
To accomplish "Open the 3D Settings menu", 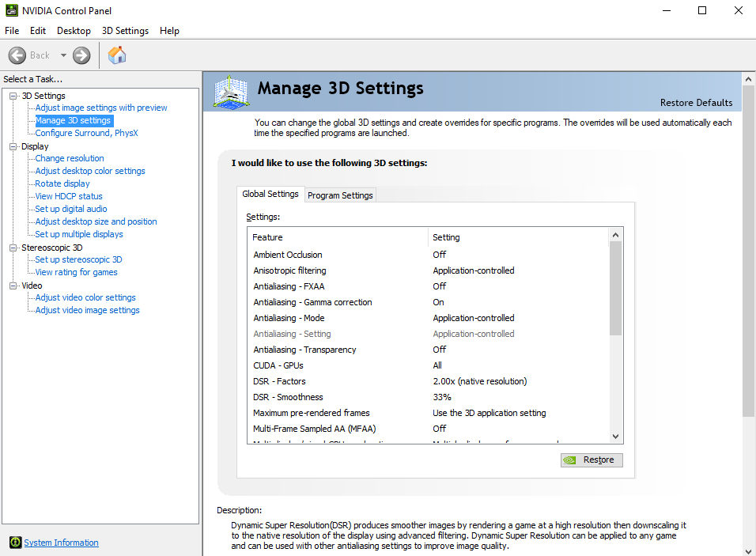I will (x=125, y=31).
